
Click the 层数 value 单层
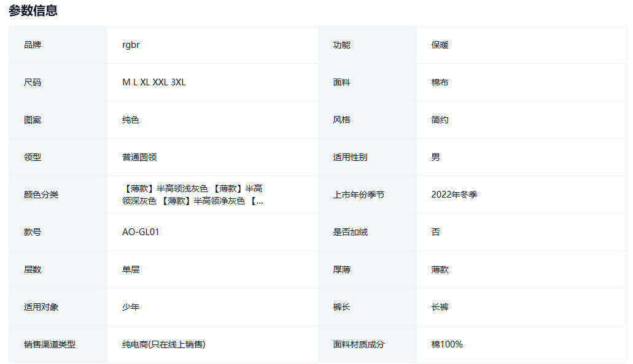(131, 269)
